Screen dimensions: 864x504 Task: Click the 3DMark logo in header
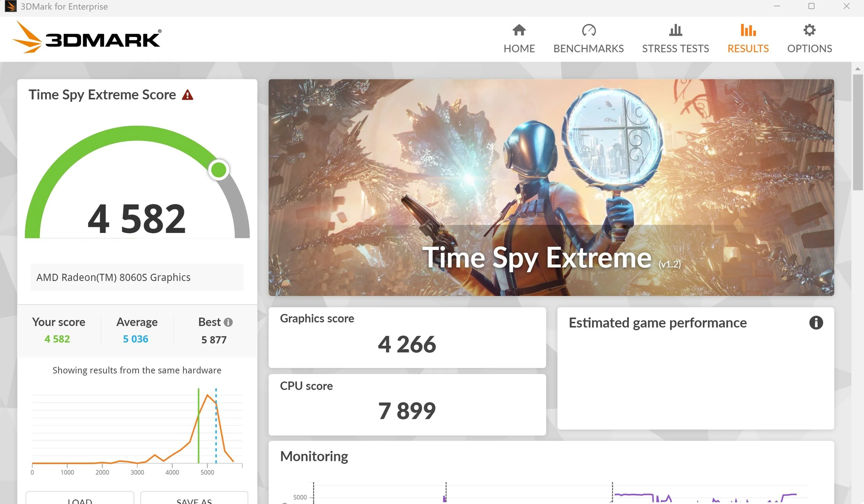[x=87, y=38]
